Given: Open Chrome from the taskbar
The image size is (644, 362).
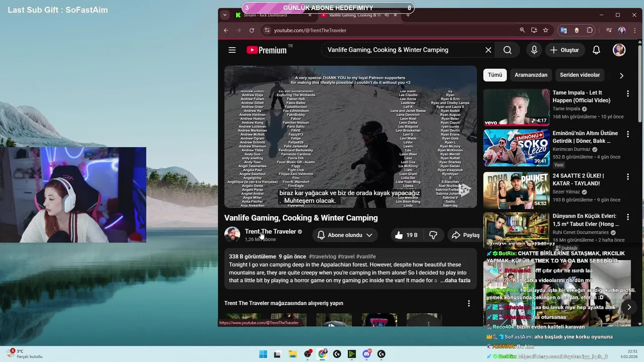Looking at the screenshot, I should 323,354.
